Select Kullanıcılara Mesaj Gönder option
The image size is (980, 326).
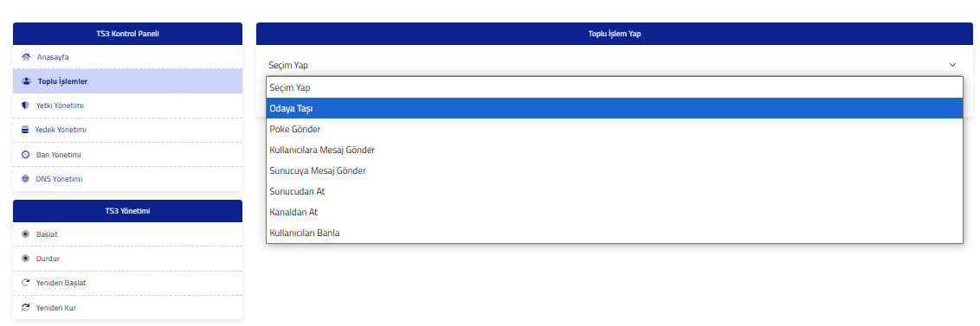click(615, 150)
